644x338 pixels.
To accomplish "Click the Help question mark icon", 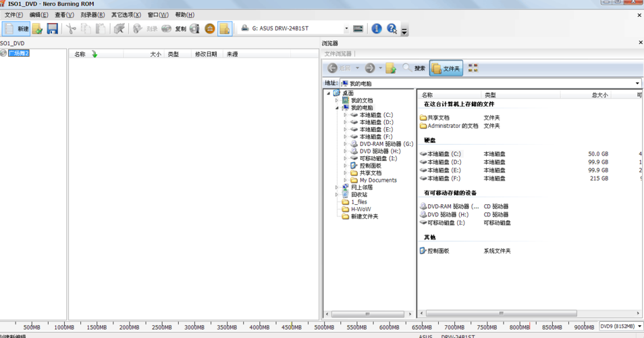I will [x=392, y=28].
